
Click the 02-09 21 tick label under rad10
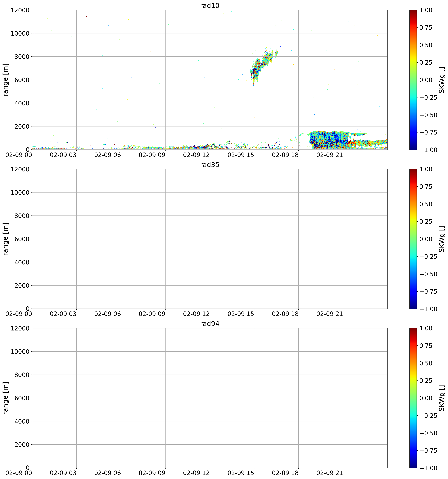point(329,155)
